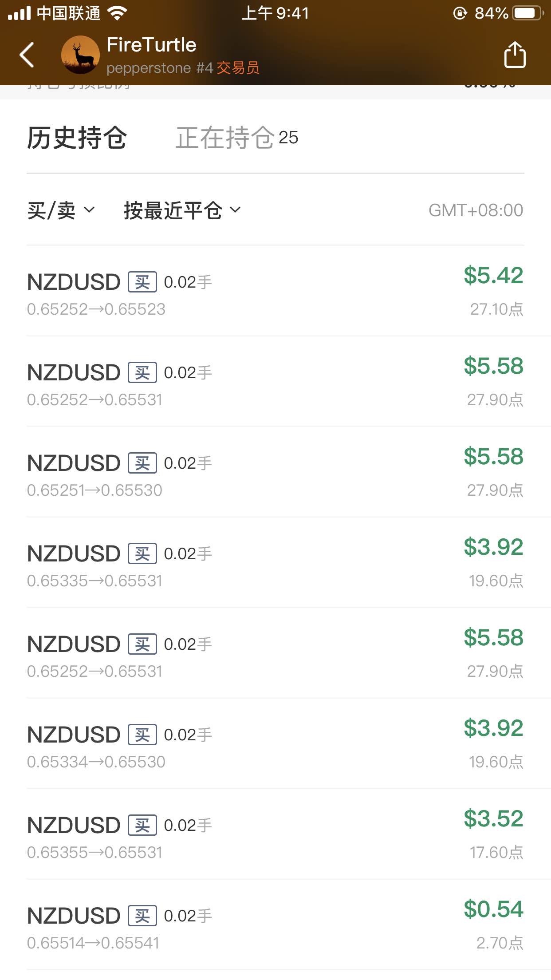Viewport: 551px width, 980px height.
Task: Switch to the 历史持仓 tab
Action: (77, 138)
